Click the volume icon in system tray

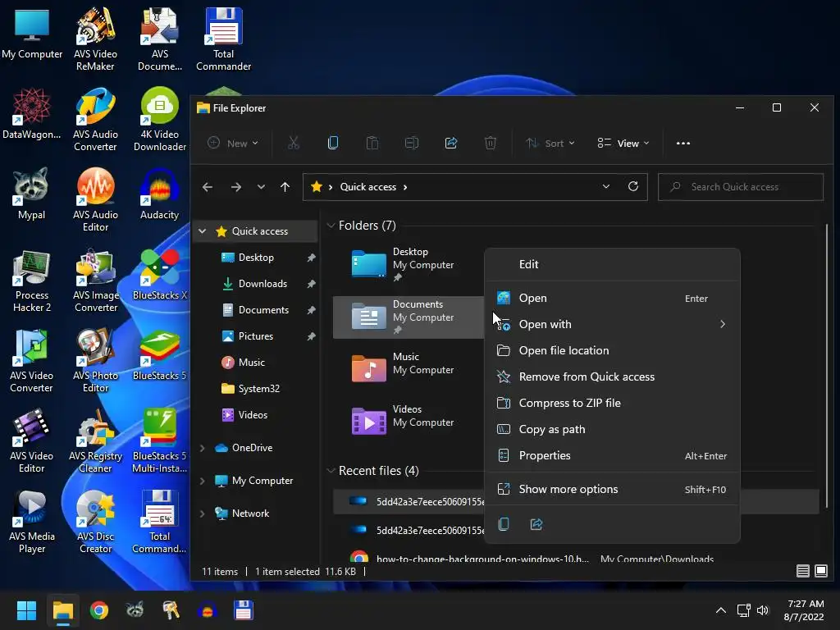[x=763, y=610]
